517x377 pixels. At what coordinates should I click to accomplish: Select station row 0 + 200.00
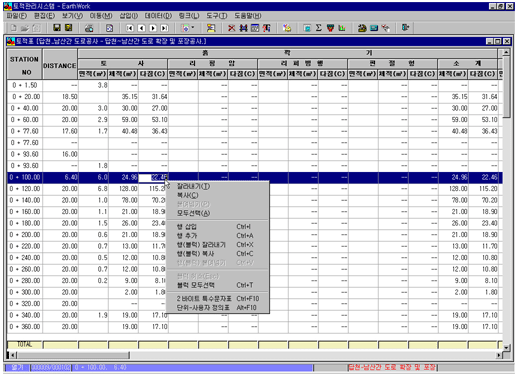pyautogui.click(x=25, y=235)
